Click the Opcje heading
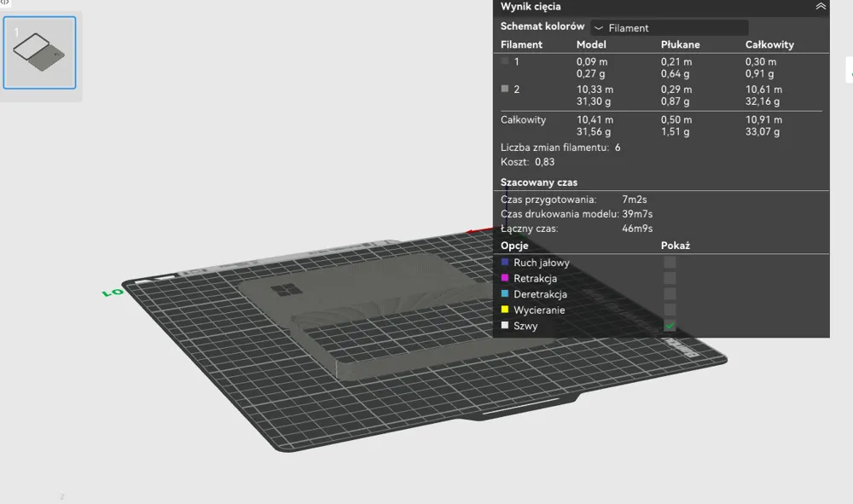The height and width of the screenshot is (504, 853). coord(514,246)
